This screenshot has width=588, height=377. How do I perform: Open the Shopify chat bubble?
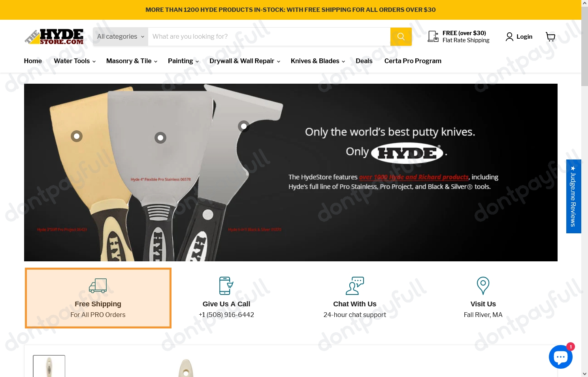561,356
